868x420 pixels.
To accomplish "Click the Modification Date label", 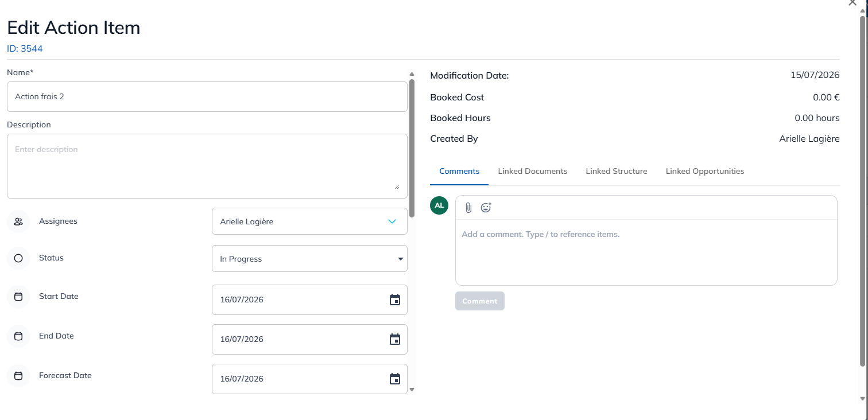I will pyautogui.click(x=470, y=75).
